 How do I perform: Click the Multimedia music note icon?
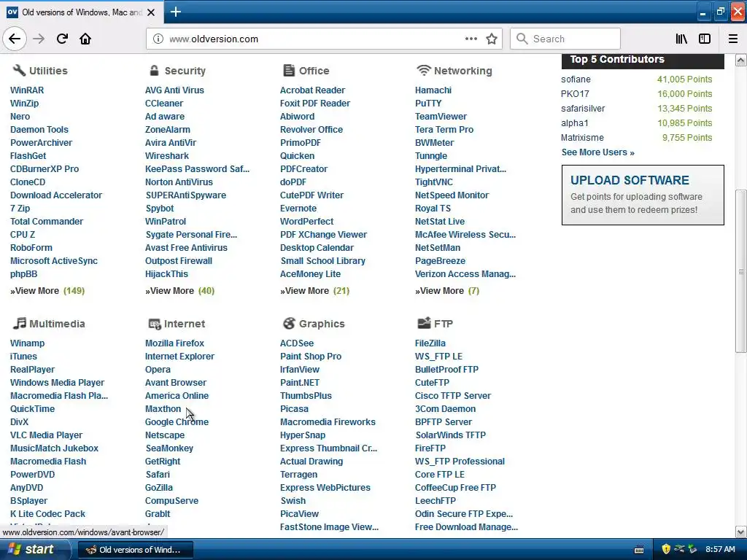tap(19, 323)
